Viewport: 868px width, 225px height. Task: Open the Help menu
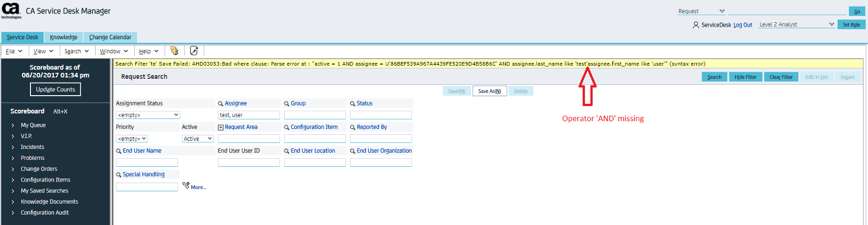pyautogui.click(x=149, y=51)
